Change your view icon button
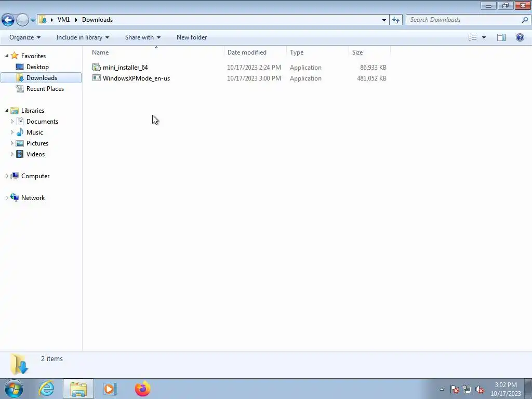532x399 pixels. click(x=473, y=37)
